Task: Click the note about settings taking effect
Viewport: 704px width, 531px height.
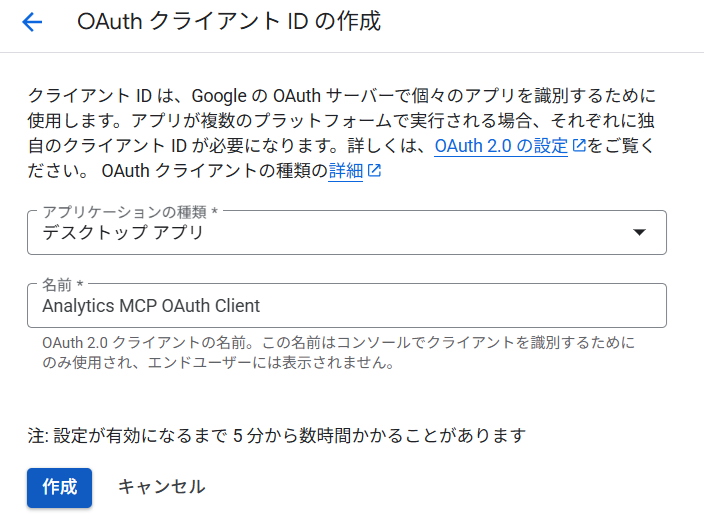Action: pos(276,435)
